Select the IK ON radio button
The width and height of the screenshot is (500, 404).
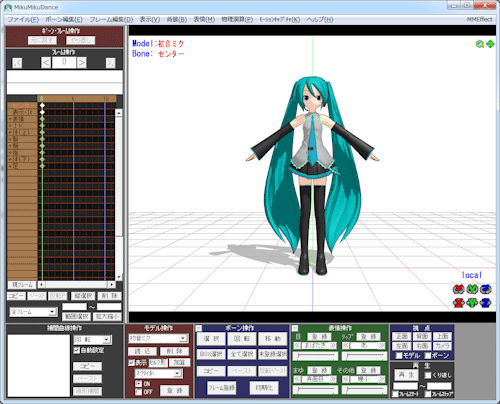138,384
